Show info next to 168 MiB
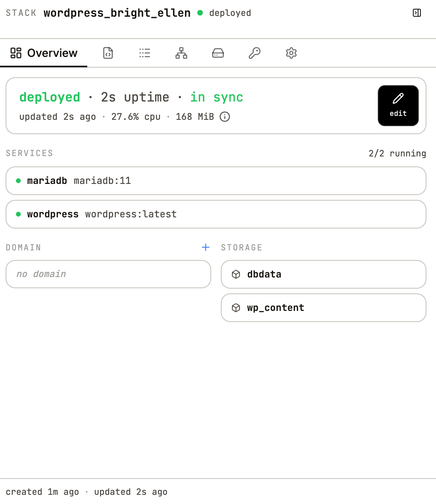This screenshot has width=436, height=504. coord(225,117)
